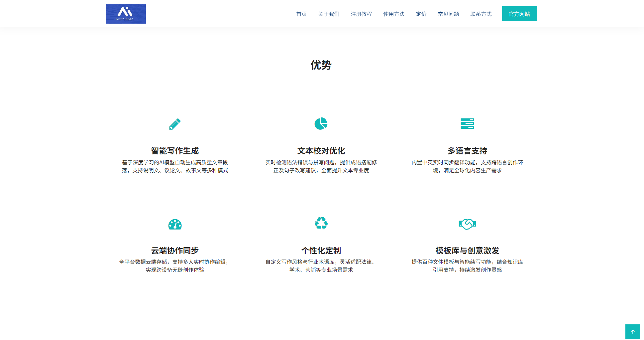Select the 个性化定制 title
This screenshot has height=340, width=644.
click(x=321, y=251)
